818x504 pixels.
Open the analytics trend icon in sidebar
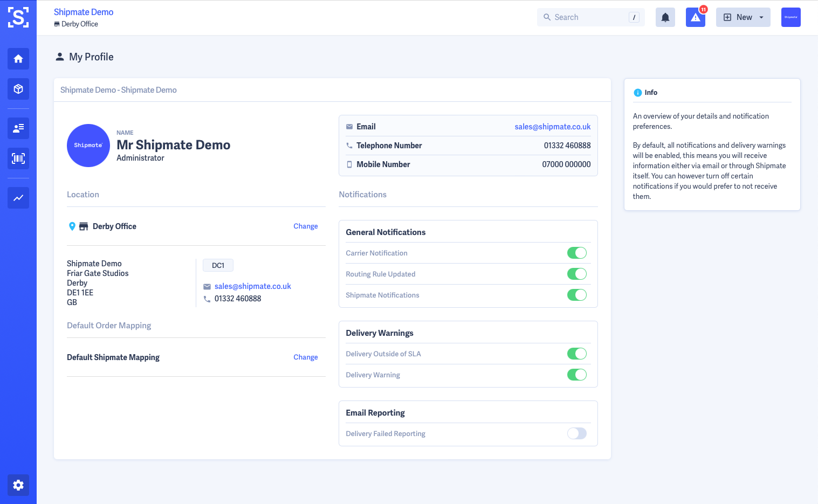click(18, 198)
